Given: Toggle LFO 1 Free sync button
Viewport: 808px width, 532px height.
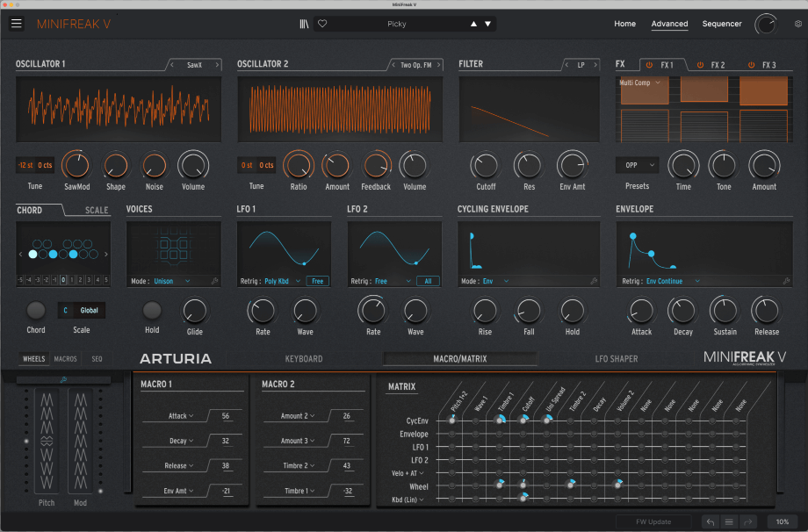Looking at the screenshot, I should pos(317,281).
